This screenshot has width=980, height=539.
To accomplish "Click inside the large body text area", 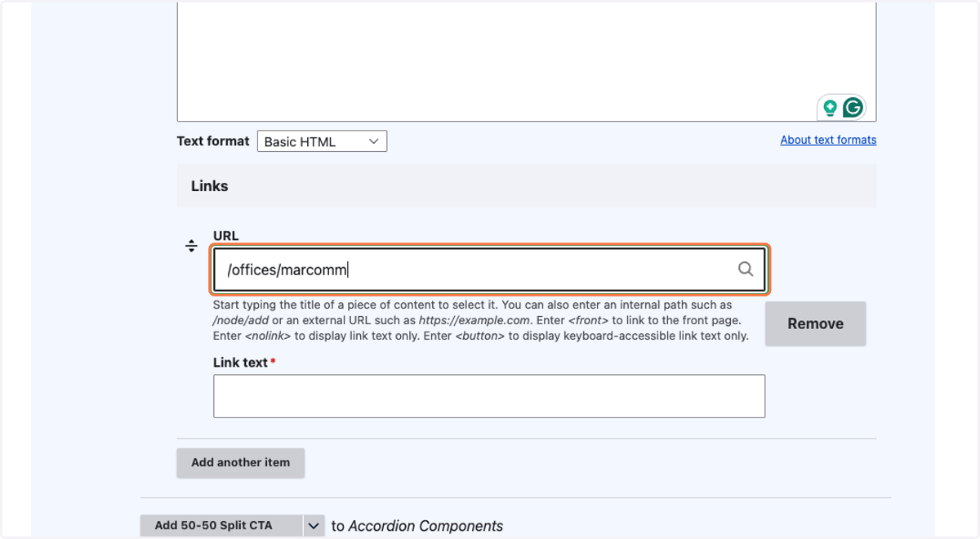I will pos(527,61).
